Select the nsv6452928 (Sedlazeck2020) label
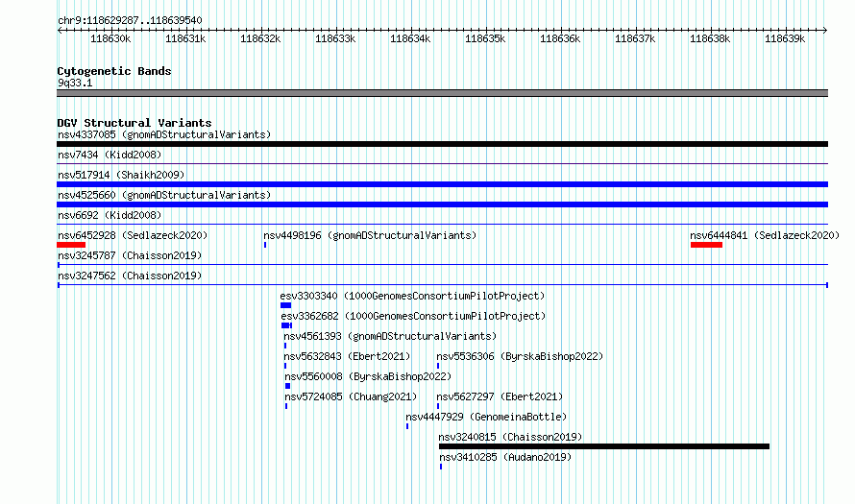The width and height of the screenshot is (855, 504). tap(133, 235)
